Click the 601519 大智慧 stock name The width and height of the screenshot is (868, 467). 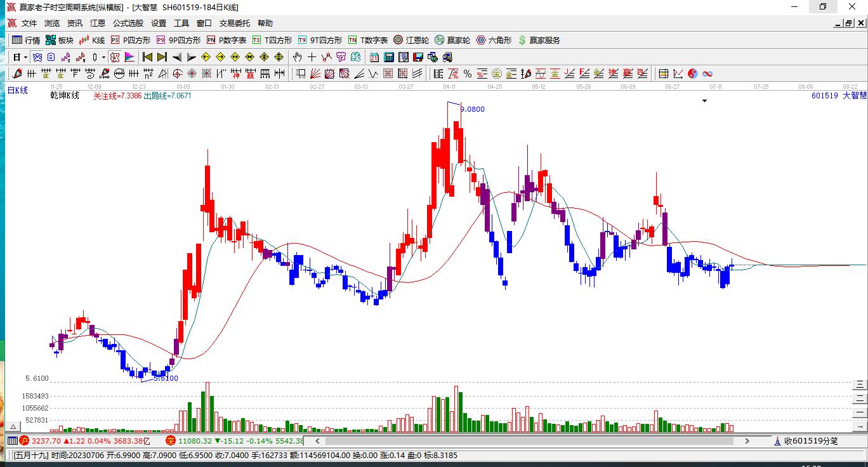point(839,96)
